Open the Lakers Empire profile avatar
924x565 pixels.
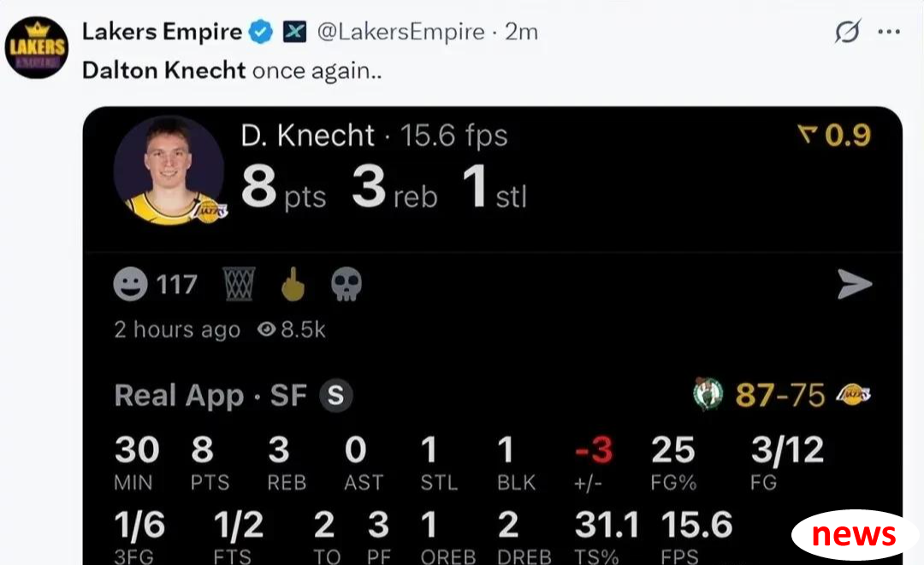pos(37,47)
